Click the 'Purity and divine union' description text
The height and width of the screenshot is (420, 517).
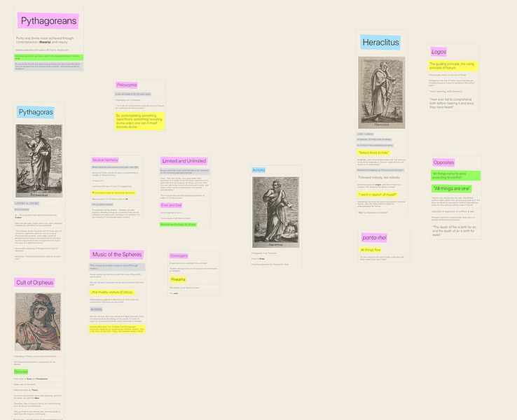45,40
